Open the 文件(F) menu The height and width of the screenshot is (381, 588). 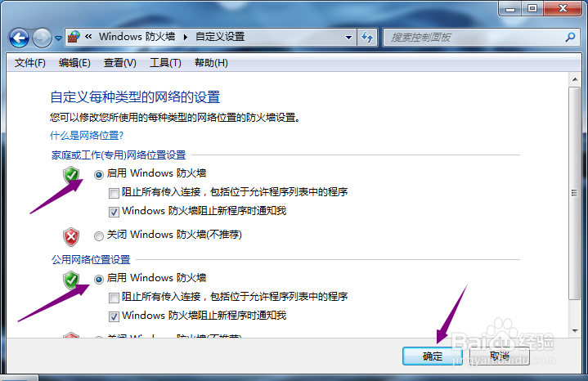coord(30,63)
